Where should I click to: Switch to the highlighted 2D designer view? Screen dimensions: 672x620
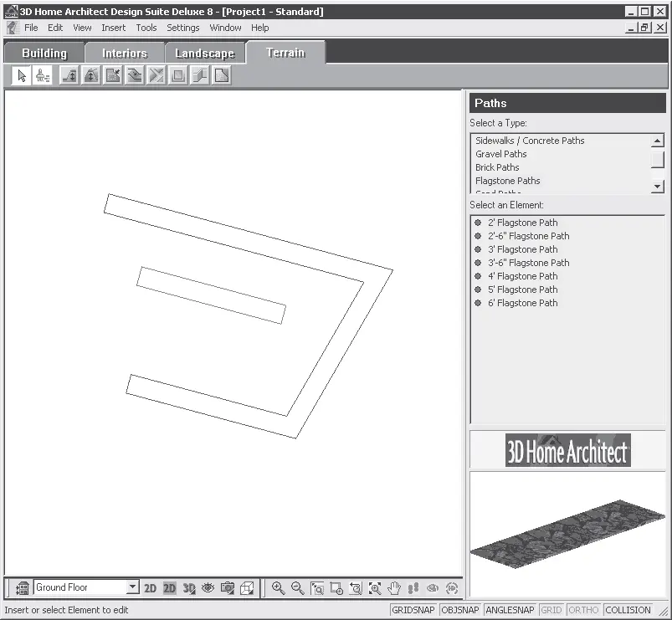pos(170,588)
